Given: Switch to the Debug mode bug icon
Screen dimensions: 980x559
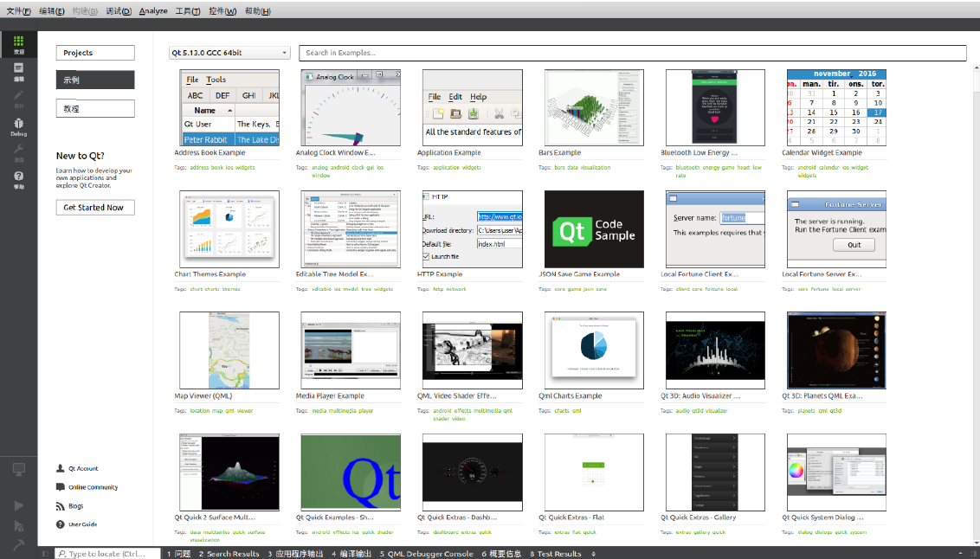Looking at the screenshot, I should pos(19,123).
